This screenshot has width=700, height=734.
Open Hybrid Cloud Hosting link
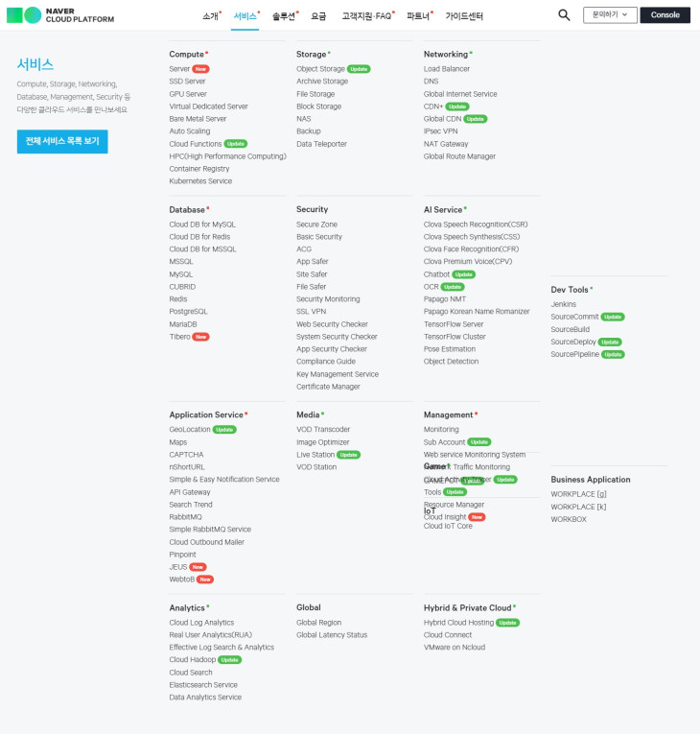pos(458,623)
